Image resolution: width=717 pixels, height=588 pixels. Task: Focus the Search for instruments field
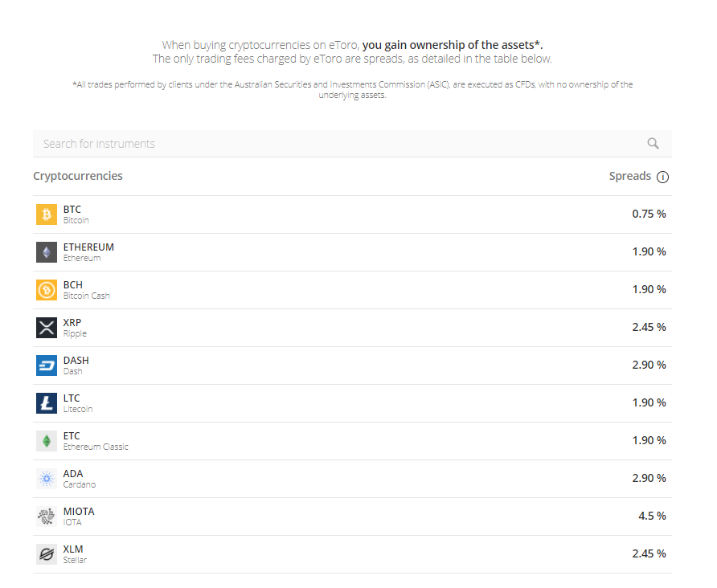tap(352, 144)
